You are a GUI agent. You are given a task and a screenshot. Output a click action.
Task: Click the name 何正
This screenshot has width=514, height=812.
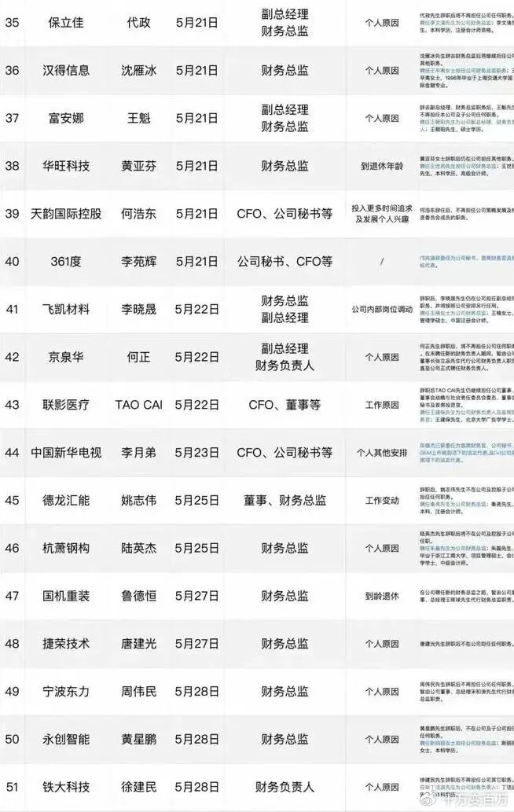pyautogui.click(x=139, y=357)
